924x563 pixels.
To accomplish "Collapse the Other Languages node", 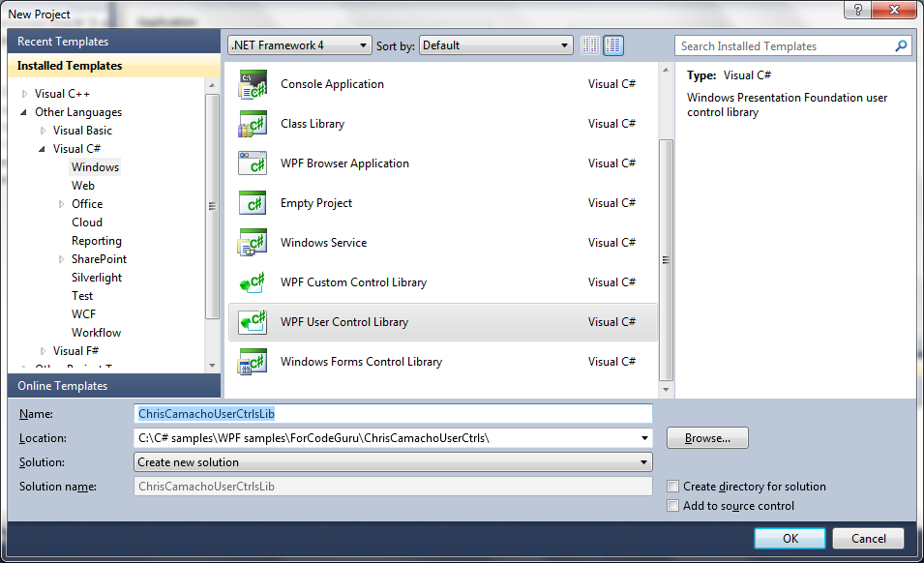I will [24, 112].
